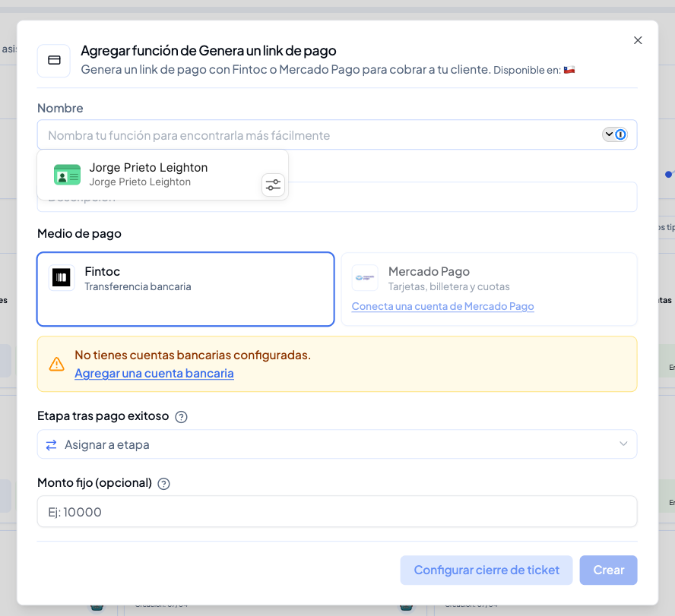
Task: Click 'No tienes cuentas bancarias configuradas.' text
Action: click(192, 355)
